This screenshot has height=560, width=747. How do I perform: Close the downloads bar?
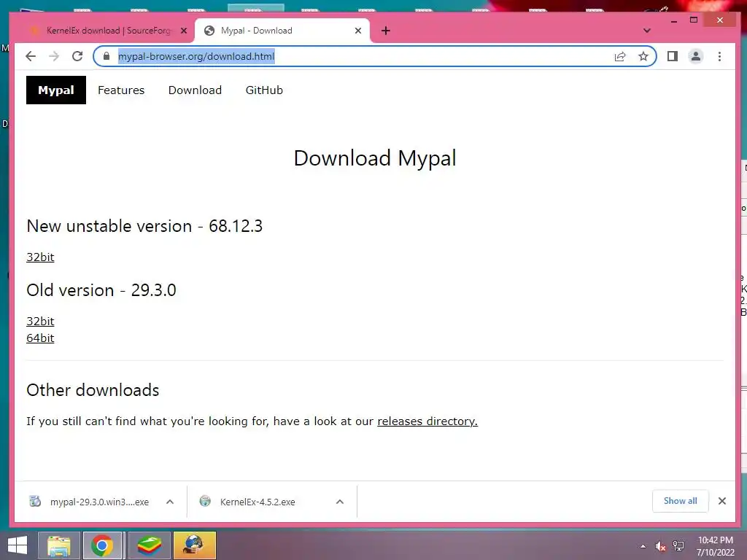click(722, 501)
